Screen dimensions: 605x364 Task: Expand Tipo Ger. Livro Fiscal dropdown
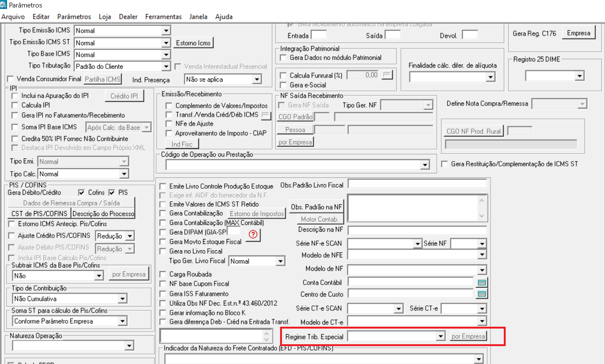280,261
